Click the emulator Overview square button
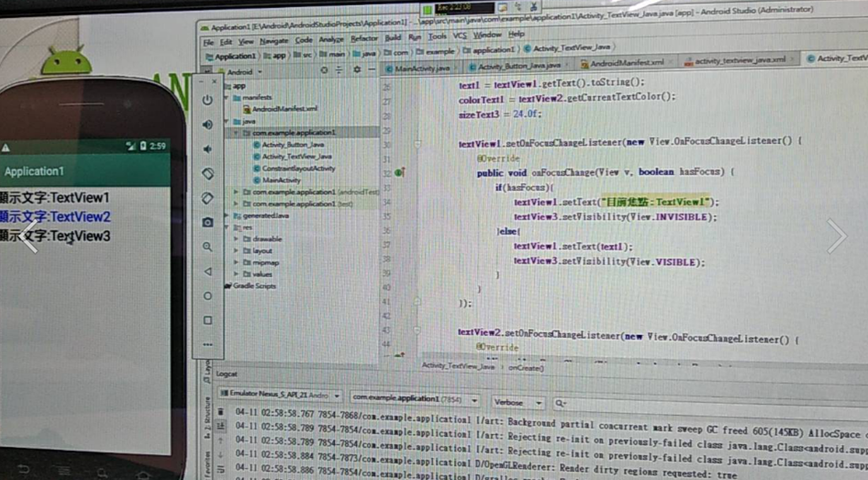 (208, 320)
